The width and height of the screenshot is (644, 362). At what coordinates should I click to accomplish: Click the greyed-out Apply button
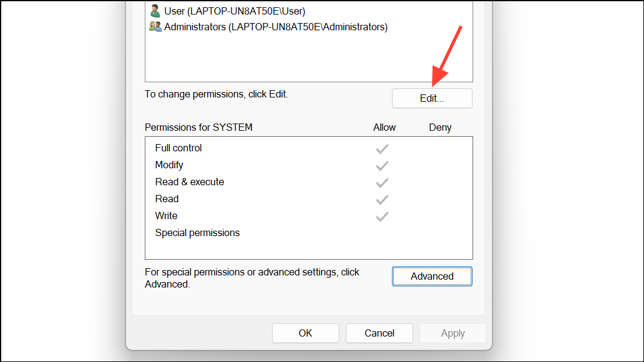[453, 333]
